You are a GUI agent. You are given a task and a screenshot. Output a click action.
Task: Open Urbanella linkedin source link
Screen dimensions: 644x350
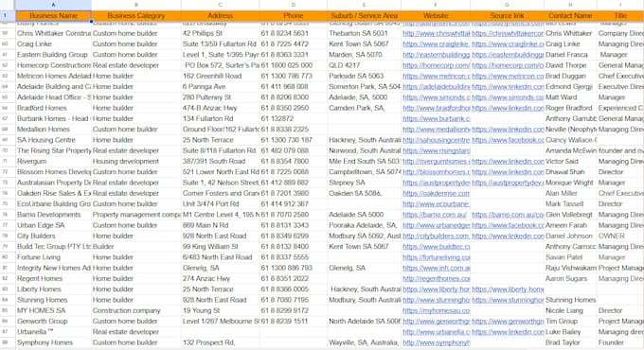508,332
